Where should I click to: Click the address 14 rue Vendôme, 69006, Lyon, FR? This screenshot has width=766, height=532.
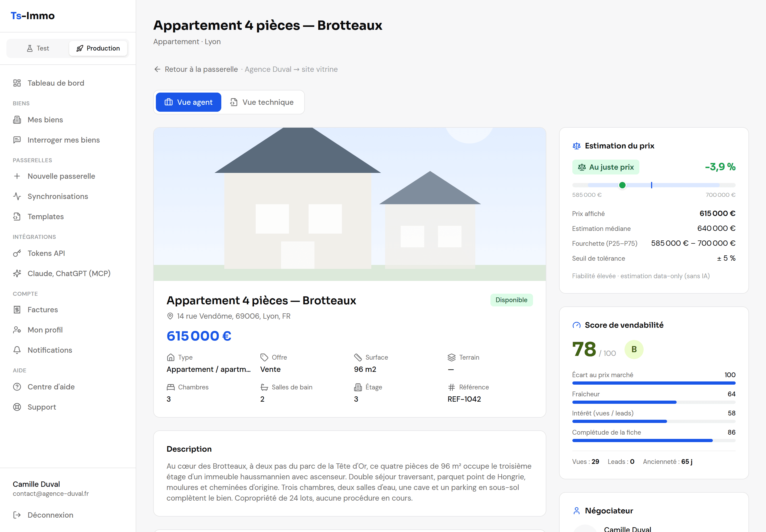[234, 316]
